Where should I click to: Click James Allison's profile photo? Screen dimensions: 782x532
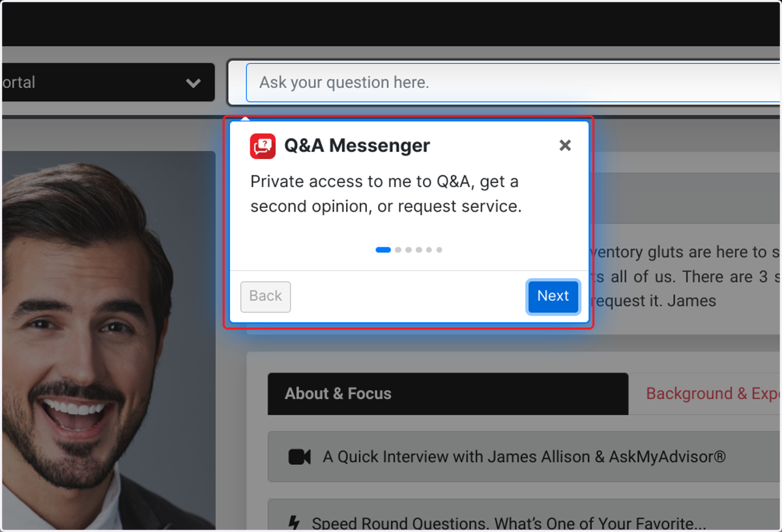(108, 340)
